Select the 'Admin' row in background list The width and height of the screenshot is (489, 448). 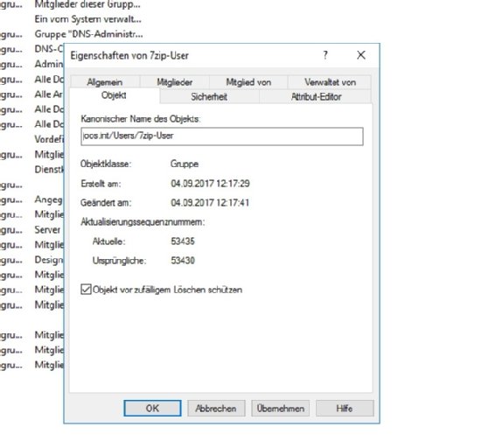point(49,64)
